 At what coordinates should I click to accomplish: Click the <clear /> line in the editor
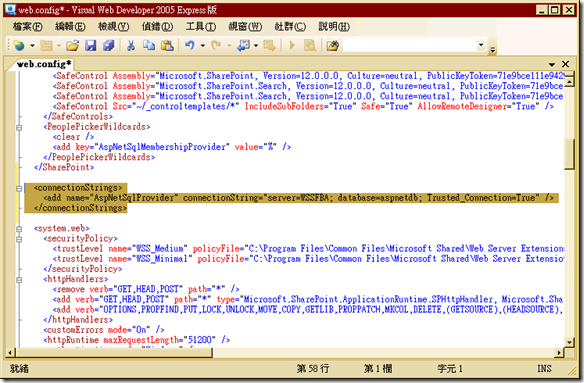click(x=73, y=137)
